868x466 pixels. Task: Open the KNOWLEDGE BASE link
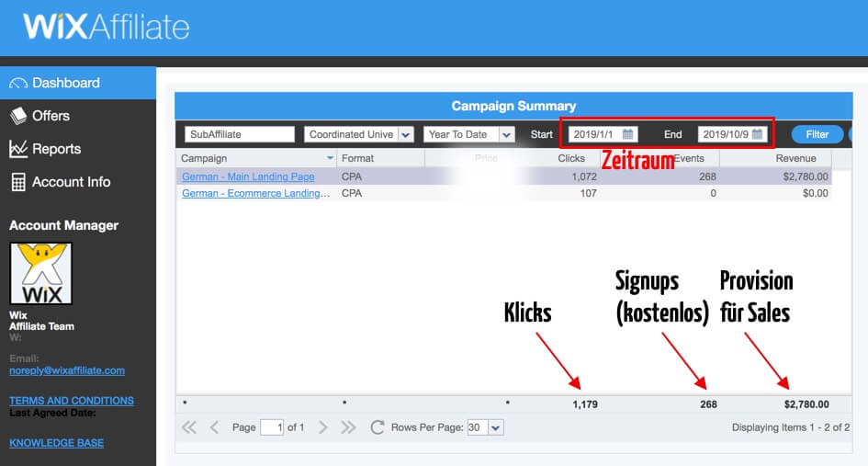coord(56,443)
